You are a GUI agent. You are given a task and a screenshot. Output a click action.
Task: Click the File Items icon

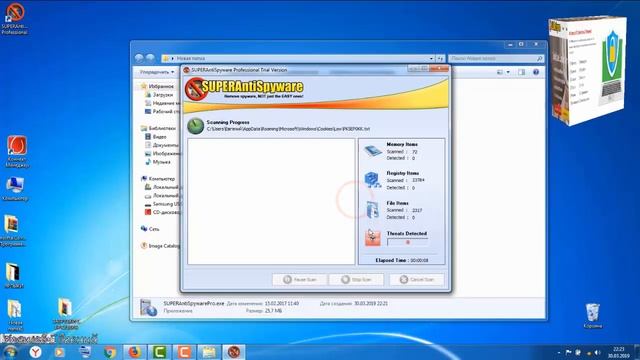pyautogui.click(x=372, y=210)
